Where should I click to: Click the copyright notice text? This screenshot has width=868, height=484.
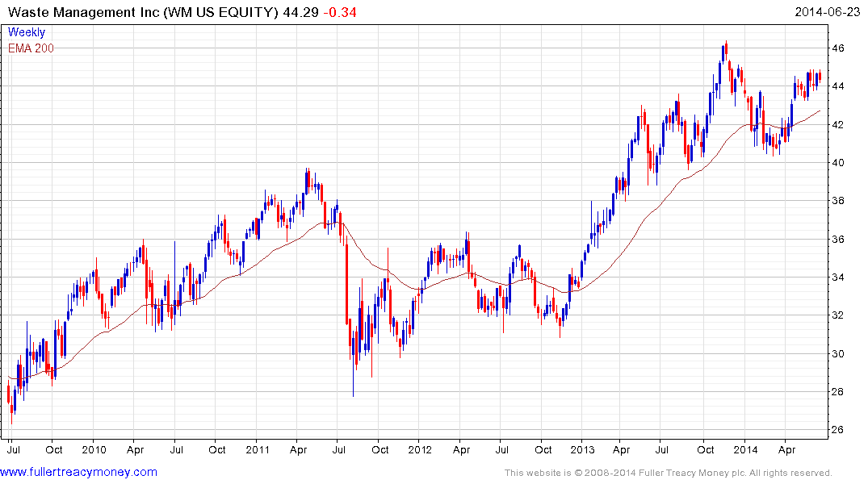click(x=669, y=473)
